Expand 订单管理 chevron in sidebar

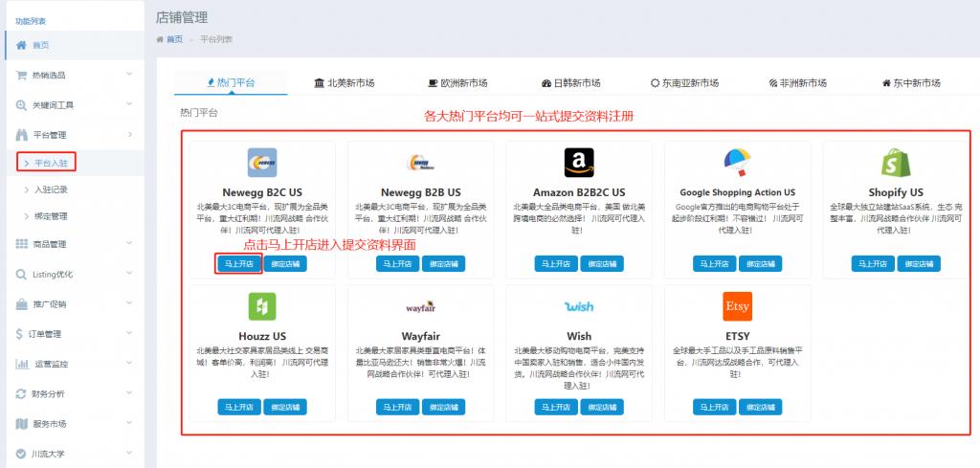pyautogui.click(x=129, y=333)
